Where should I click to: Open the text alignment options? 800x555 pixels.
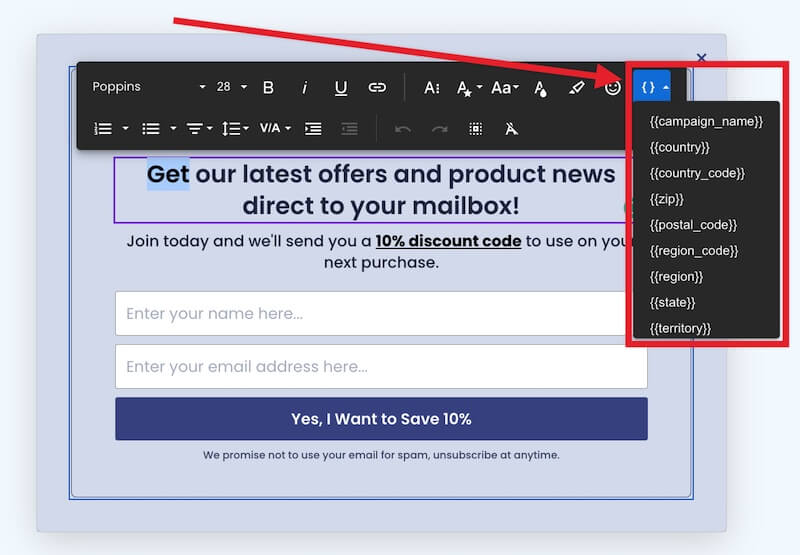[198, 129]
